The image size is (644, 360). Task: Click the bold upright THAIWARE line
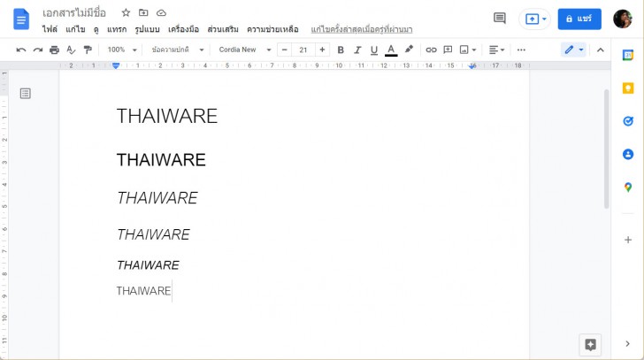161,160
